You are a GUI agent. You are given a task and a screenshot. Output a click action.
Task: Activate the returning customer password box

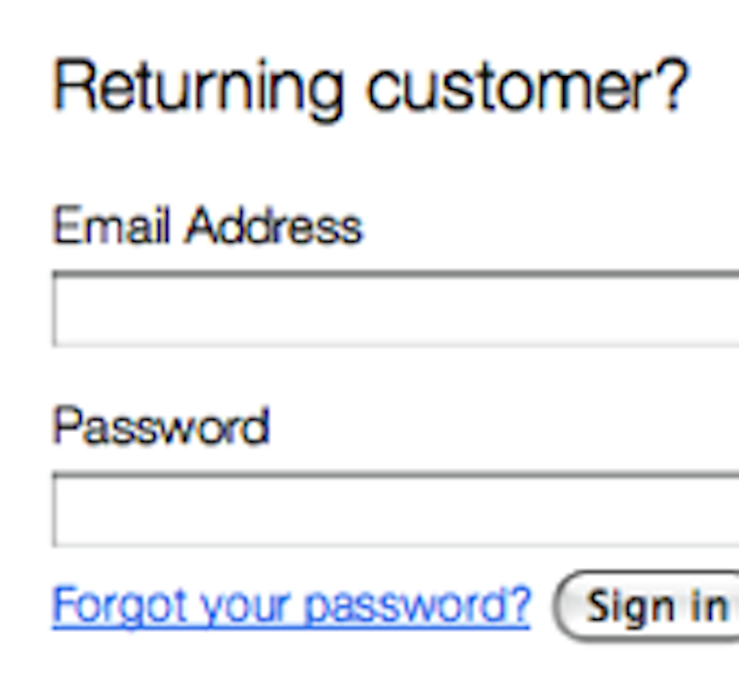coord(395,510)
